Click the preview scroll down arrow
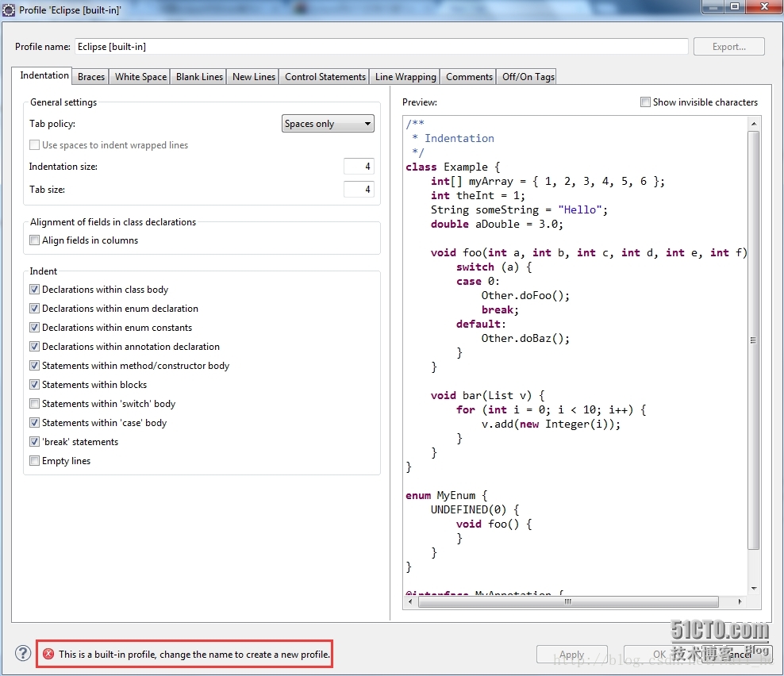 click(x=754, y=589)
